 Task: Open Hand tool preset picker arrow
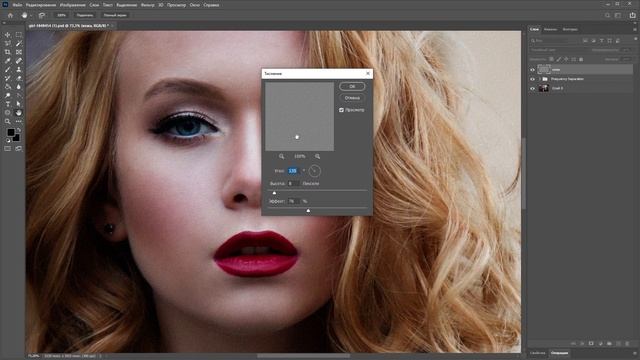point(31,16)
